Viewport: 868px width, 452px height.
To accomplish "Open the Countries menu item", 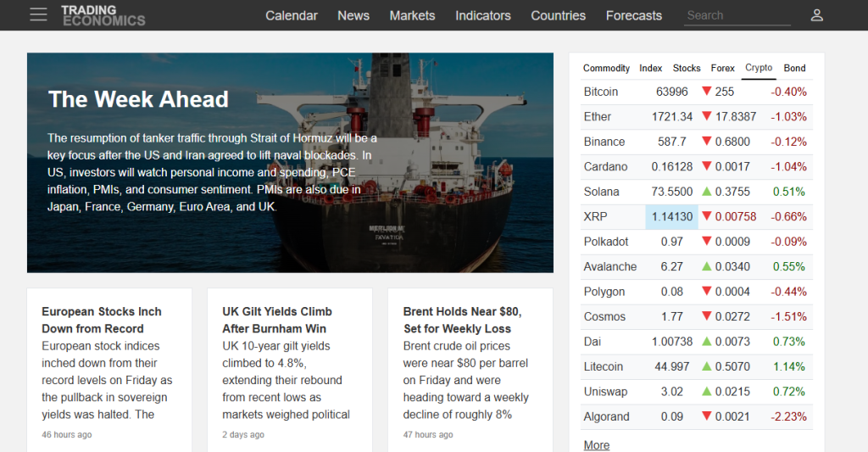I will click(x=558, y=15).
